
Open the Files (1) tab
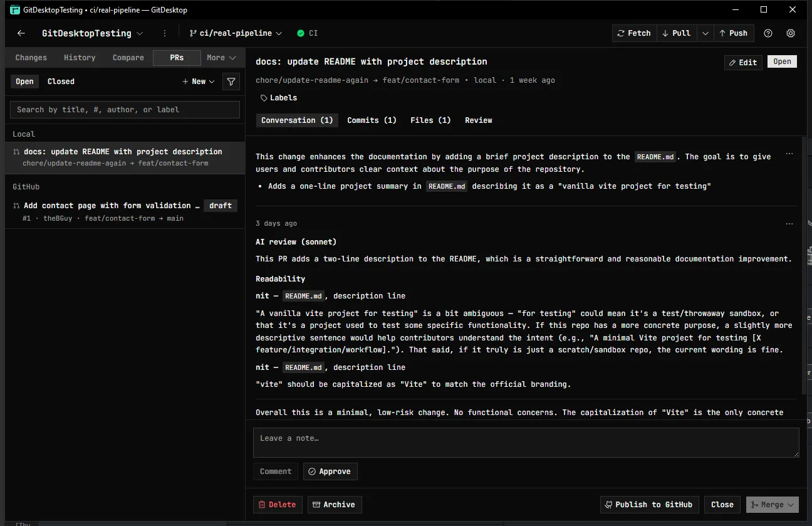[430, 120]
